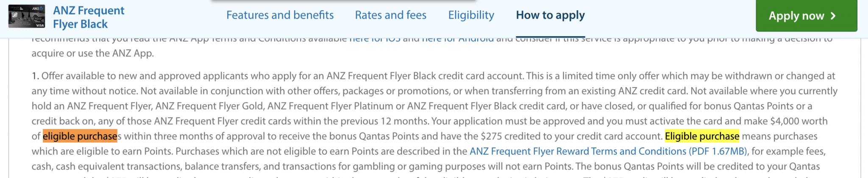The height and width of the screenshot is (178, 868).
Task: Open the Rates and fees tab
Action: tap(391, 15)
